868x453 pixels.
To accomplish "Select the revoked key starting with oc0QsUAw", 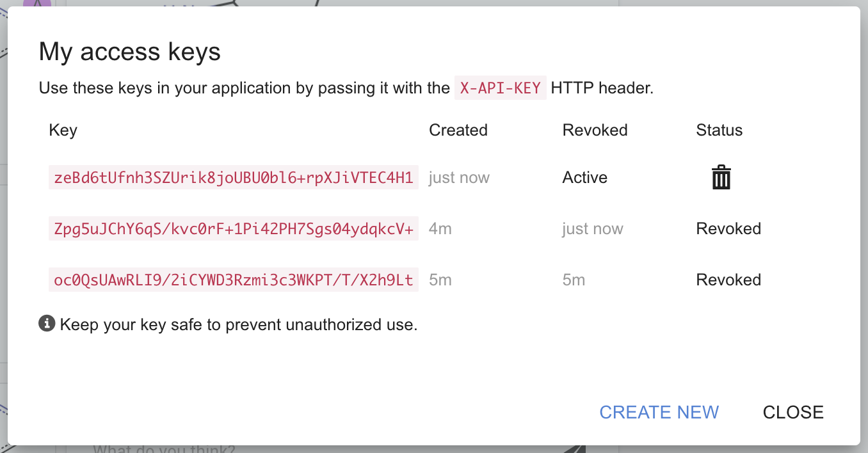I will (x=232, y=280).
